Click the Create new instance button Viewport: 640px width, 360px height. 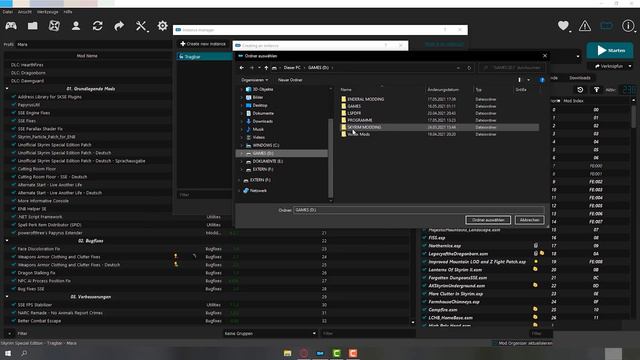[203, 44]
